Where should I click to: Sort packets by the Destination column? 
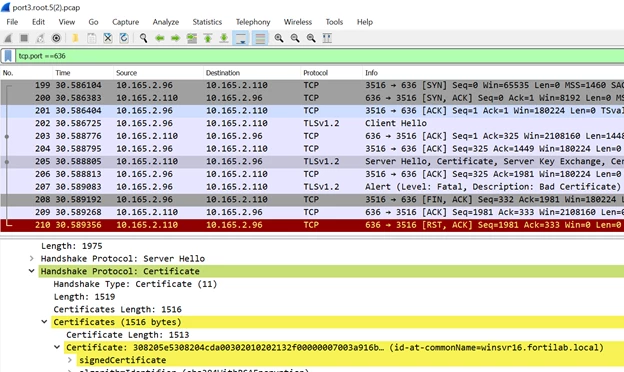[252, 73]
